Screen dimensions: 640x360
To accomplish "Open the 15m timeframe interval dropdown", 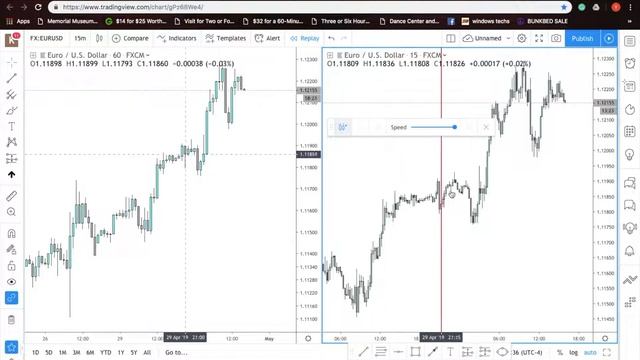I will click(x=80, y=38).
